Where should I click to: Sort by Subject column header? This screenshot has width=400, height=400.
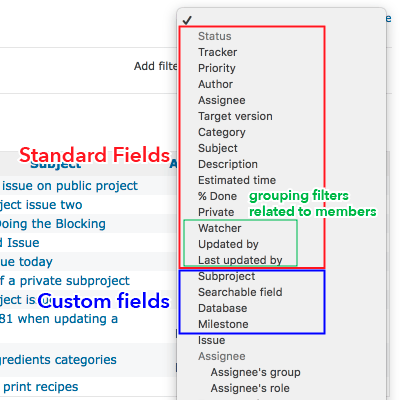click(x=56, y=164)
